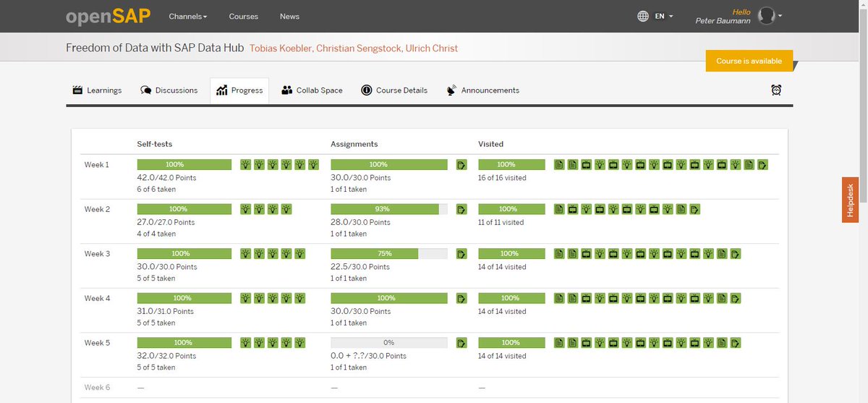Open the first self-test lightbulb in Week 5
The width and height of the screenshot is (868, 403).
click(x=245, y=343)
